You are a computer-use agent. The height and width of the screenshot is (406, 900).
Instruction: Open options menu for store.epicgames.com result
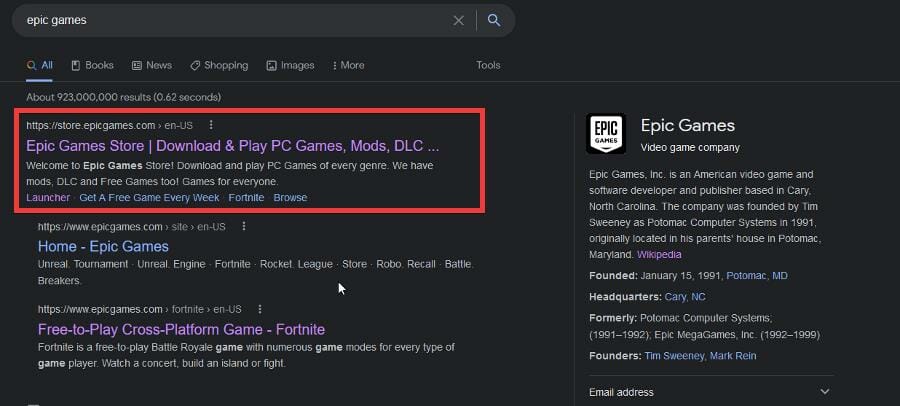click(x=211, y=125)
